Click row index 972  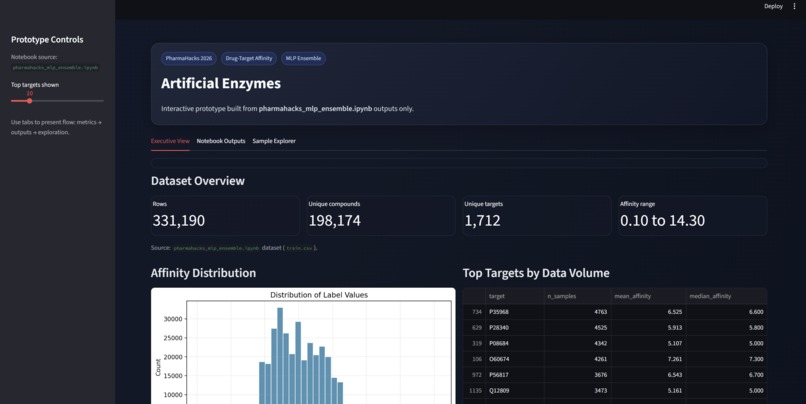(x=474, y=375)
